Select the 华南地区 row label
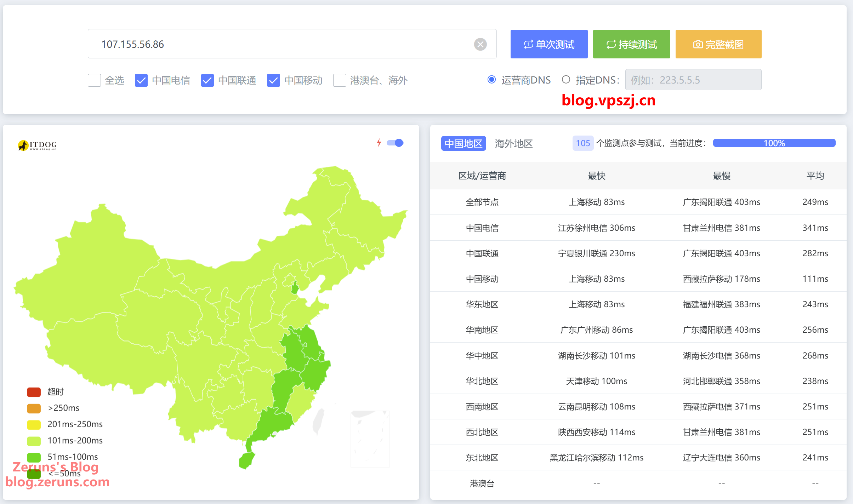Image resolution: width=853 pixels, height=504 pixels. [482, 330]
